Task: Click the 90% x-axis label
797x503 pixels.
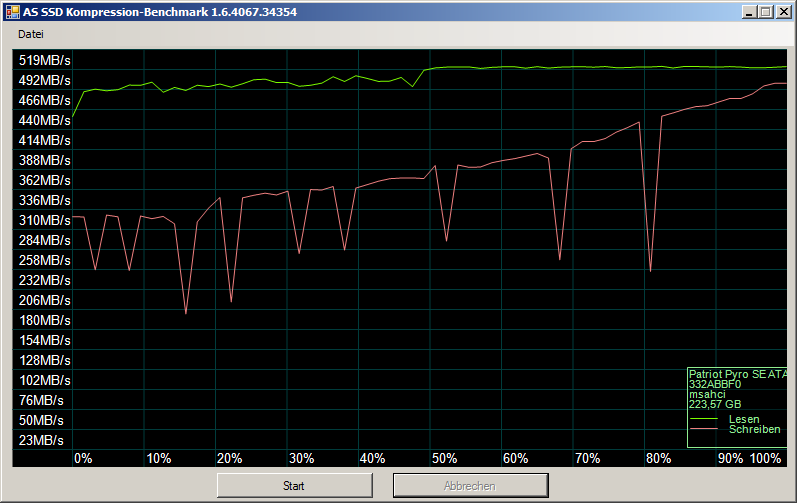Action: pyautogui.click(x=730, y=458)
